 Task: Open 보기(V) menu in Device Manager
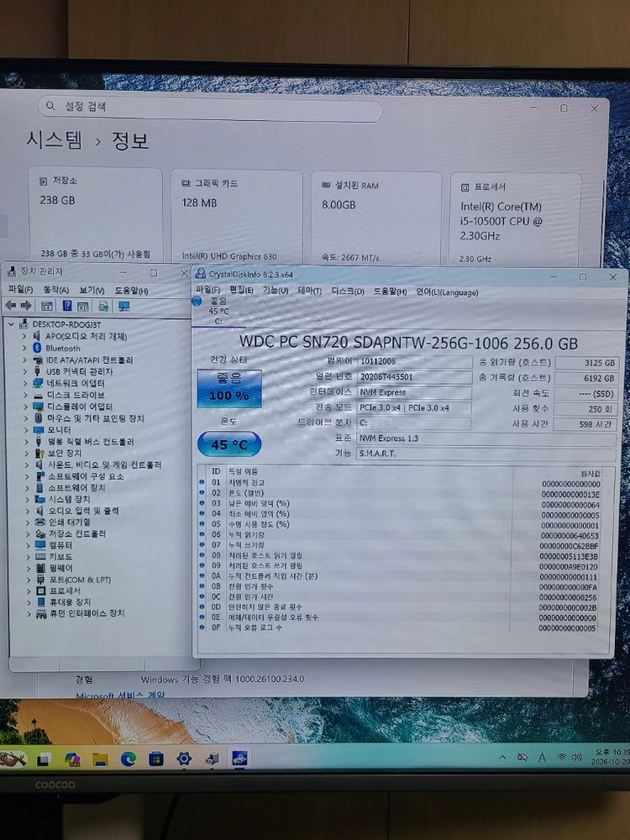[92, 290]
